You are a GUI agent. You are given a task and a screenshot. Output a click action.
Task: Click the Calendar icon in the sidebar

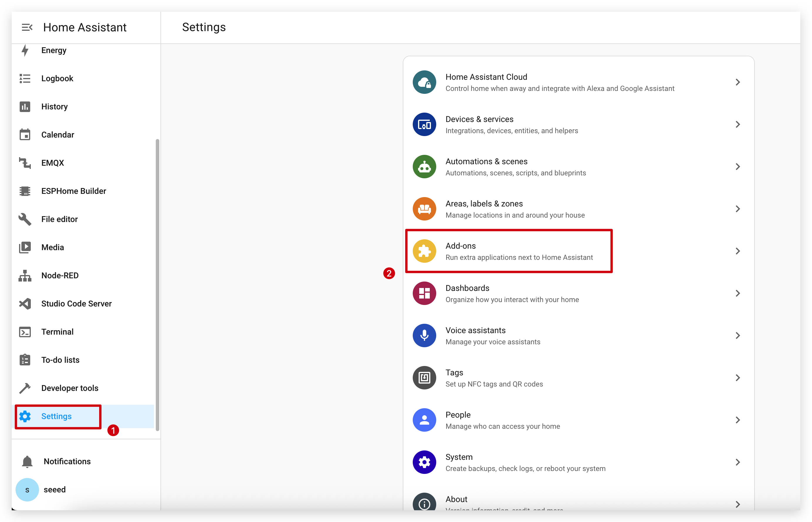pos(25,135)
